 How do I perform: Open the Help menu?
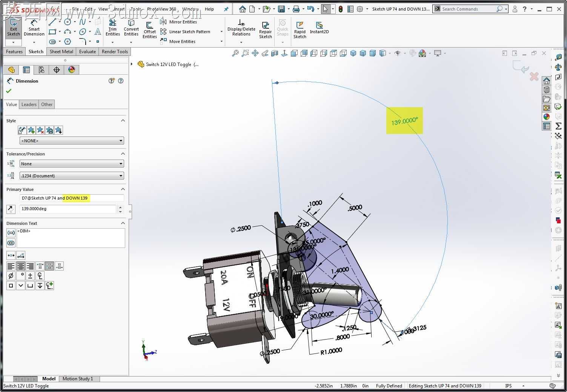pyautogui.click(x=209, y=9)
